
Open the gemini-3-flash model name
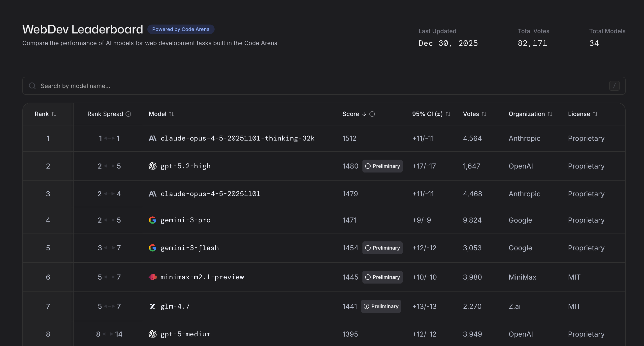pyautogui.click(x=190, y=248)
